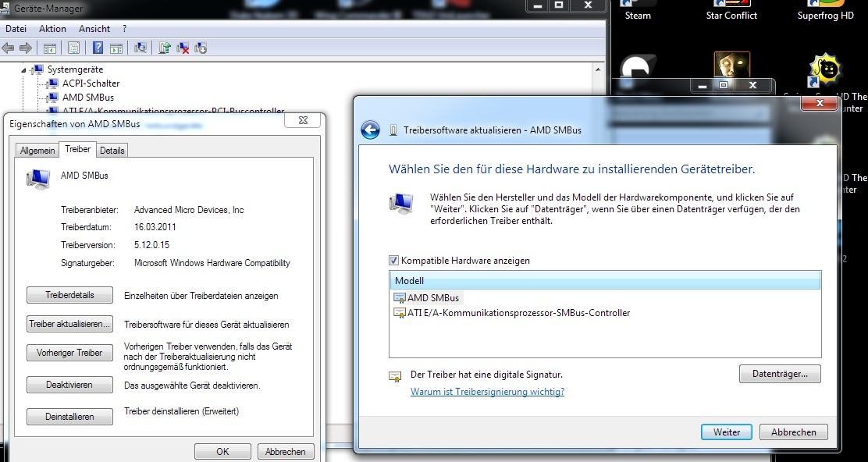Image resolution: width=868 pixels, height=462 pixels.
Task: Click back arrow in Treibersoftware aktualisieren wizard
Action: coord(370,130)
